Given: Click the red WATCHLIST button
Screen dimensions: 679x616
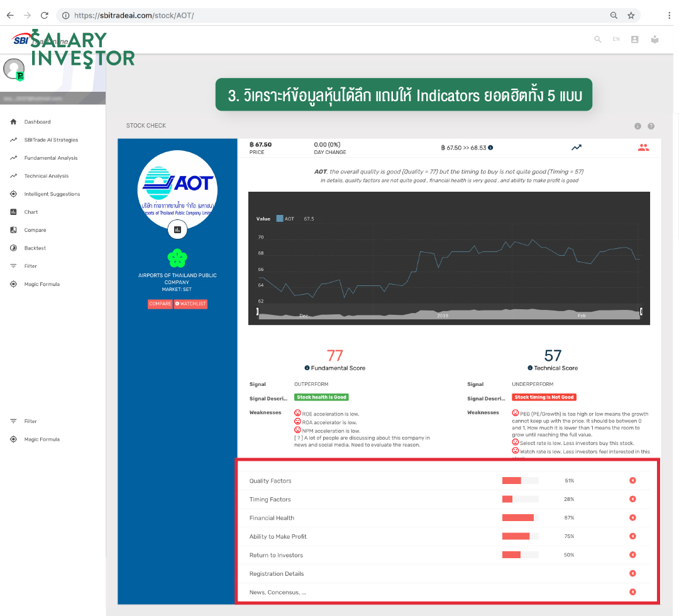Looking at the screenshot, I should [x=190, y=304].
